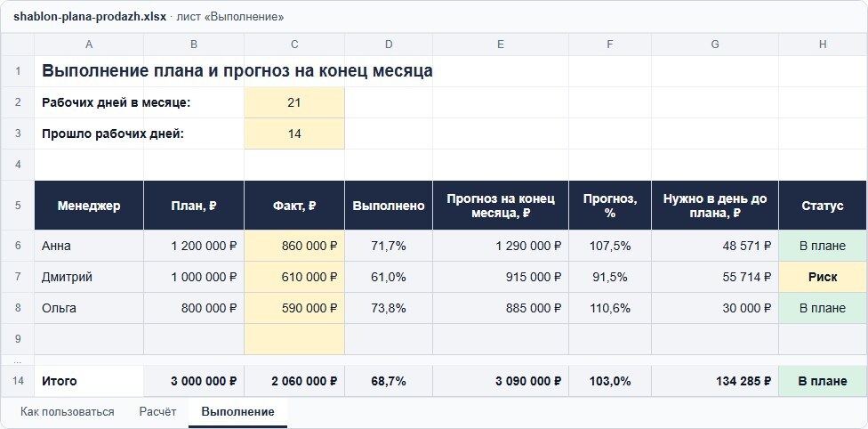
Task: Select the total plan cell 3 000 000 ₽
Action: 194,381
